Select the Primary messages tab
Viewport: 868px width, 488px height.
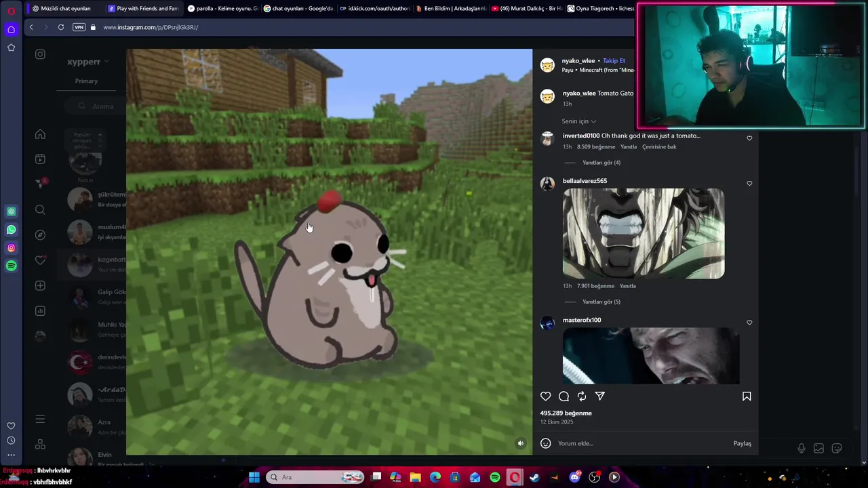click(86, 81)
